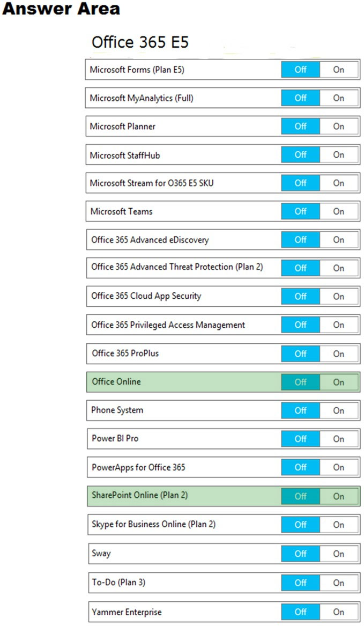This screenshot has height=626, width=364.
Task: Turn To-Do (Plan 3) On
Action: tap(339, 583)
